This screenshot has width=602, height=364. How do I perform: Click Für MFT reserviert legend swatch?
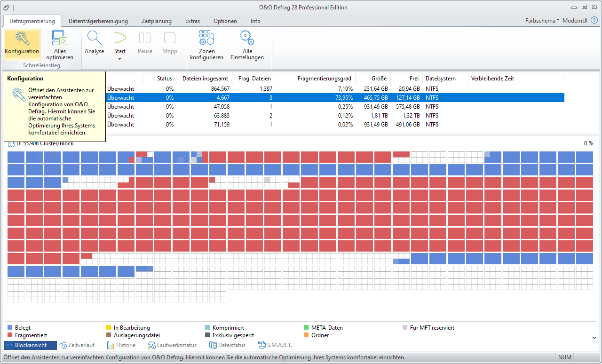(405, 327)
